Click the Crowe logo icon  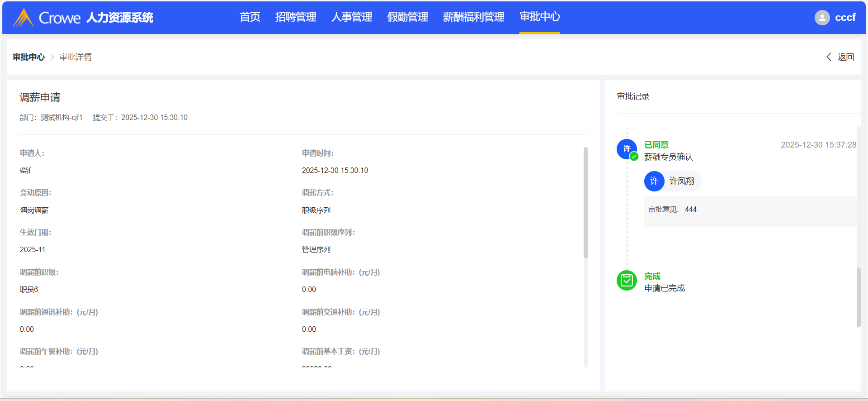[x=24, y=18]
